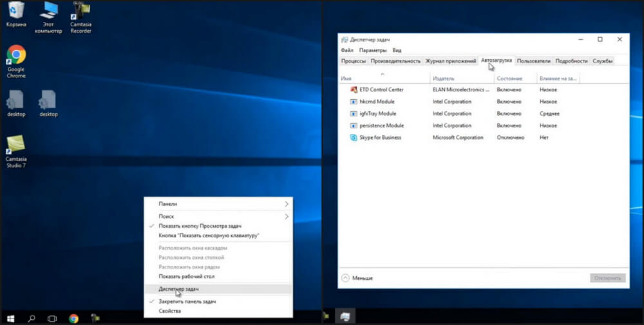Screen dimensions: 644x325
Task: Click the Влияние на запуск column header
Action: (x=558, y=78)
